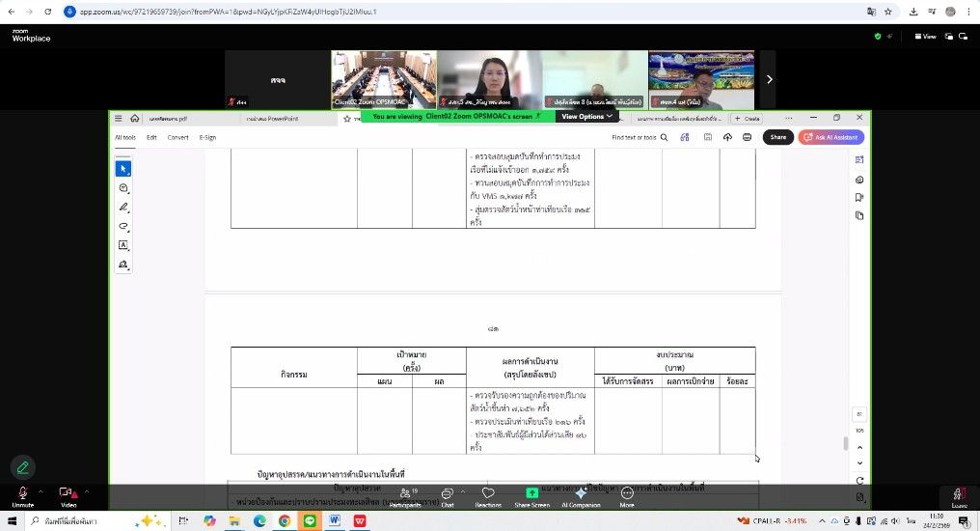
Task: Click the translate page icon in address bar
Action: pos(871,12)
